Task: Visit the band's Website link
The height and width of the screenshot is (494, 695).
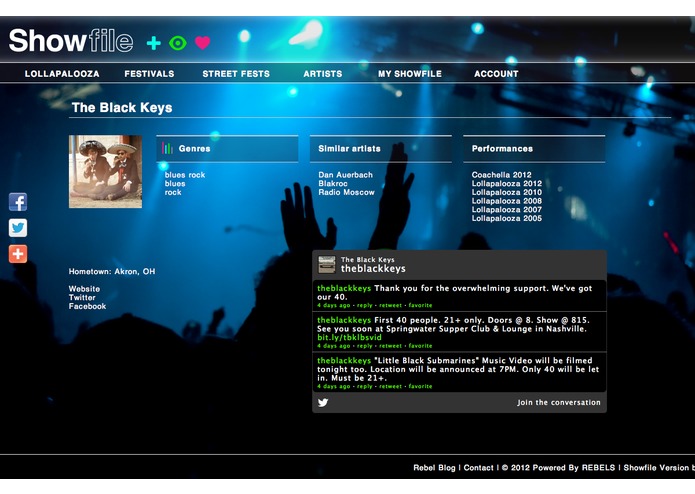Action: coord(84,289)
